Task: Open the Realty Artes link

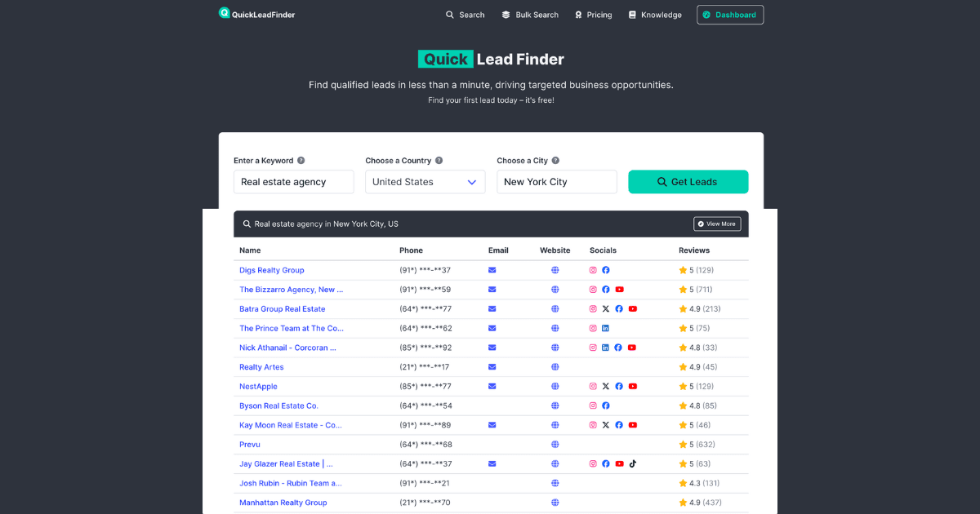Action: tap(261, 367)
